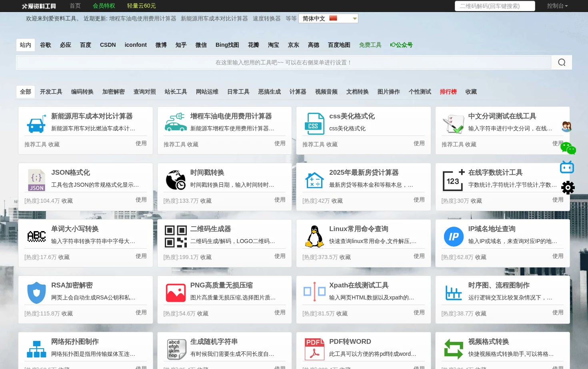The image size is (588, 369).
Task: Click the blue IP lookup icon
Action: (x=454, y=237)
